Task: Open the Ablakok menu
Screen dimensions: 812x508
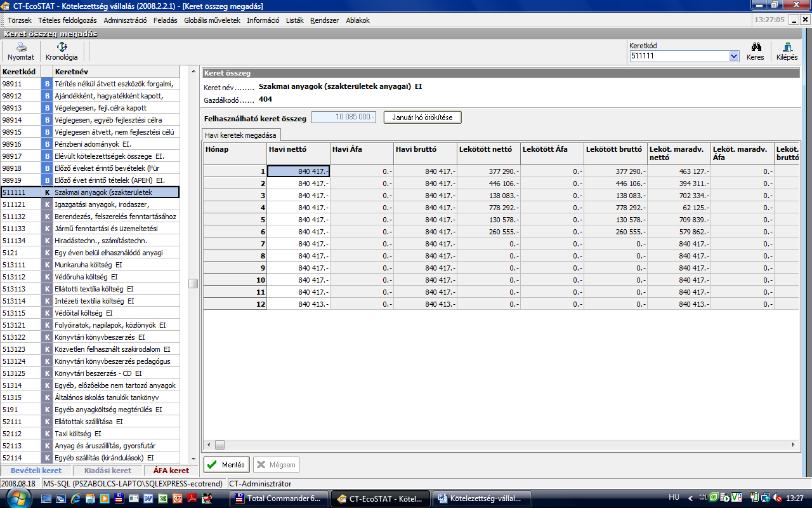Action: [x=358, y=20]
